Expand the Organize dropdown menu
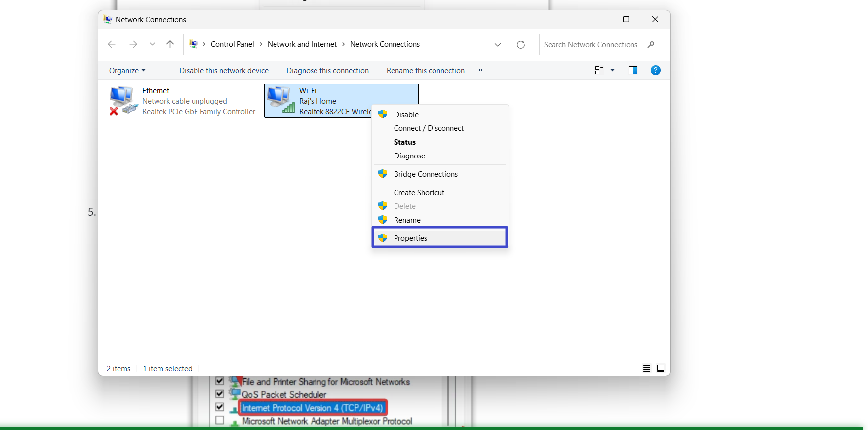 pyautogui.click(x=127, y=71)
